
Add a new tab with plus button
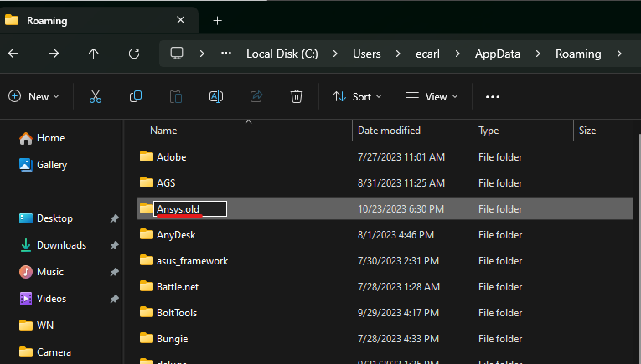pos(217,20)
